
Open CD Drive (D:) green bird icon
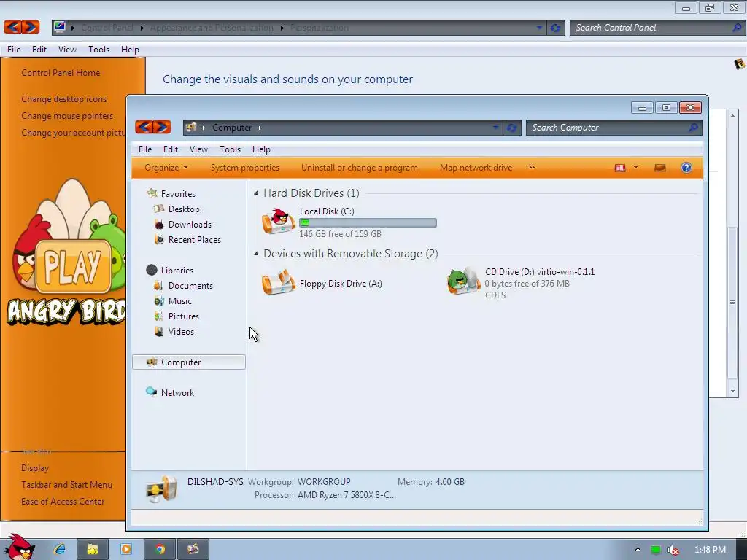tap(463, 281)
